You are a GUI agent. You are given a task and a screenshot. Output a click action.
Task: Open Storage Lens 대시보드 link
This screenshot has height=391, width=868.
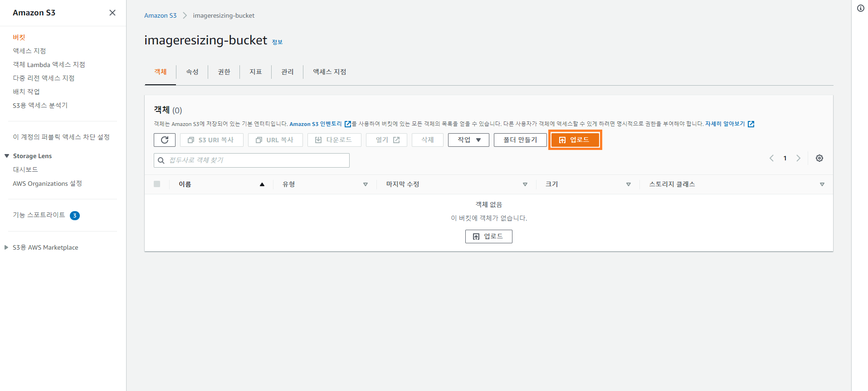[25, 169]
